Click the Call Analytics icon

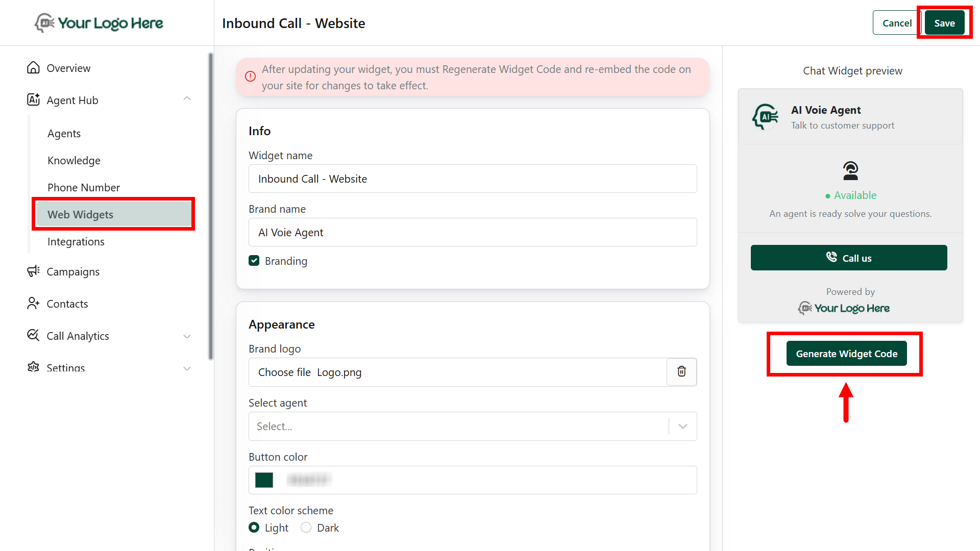[33, 336]
